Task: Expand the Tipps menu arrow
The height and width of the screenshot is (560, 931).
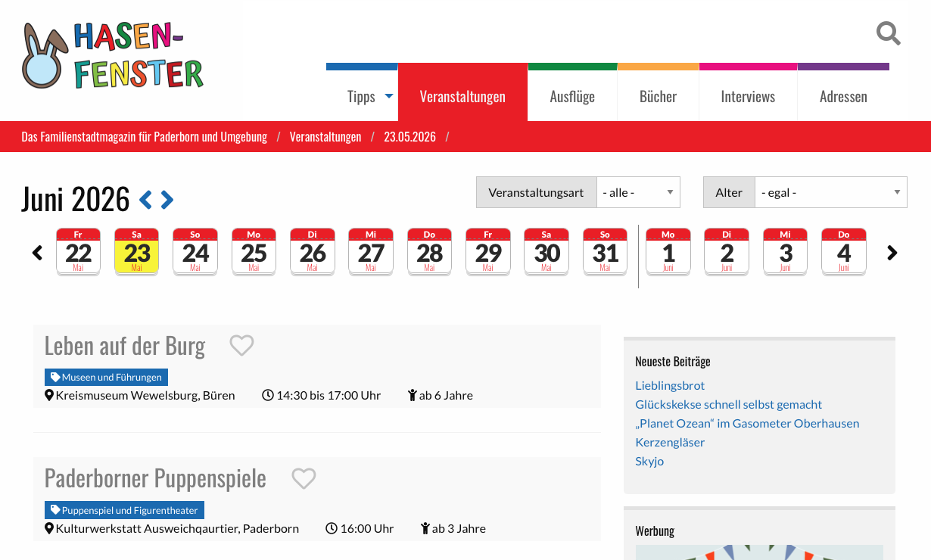Action: tap(389, 96)
